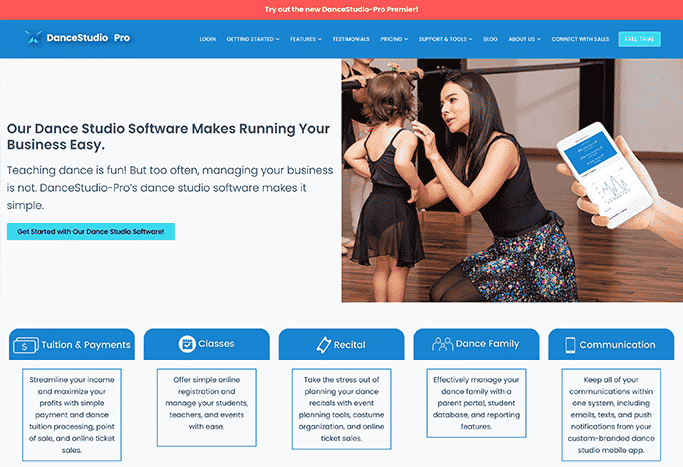Click the Dance Family people icon
This screenshot has height=467, width=683.
coord(443,344)
